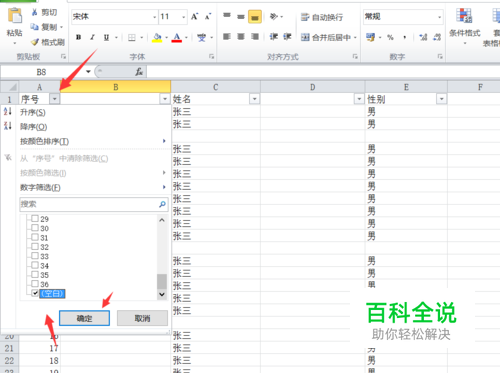Screen dimensions: 500x373
Task: Select the column C header
Action: point(215,87)
